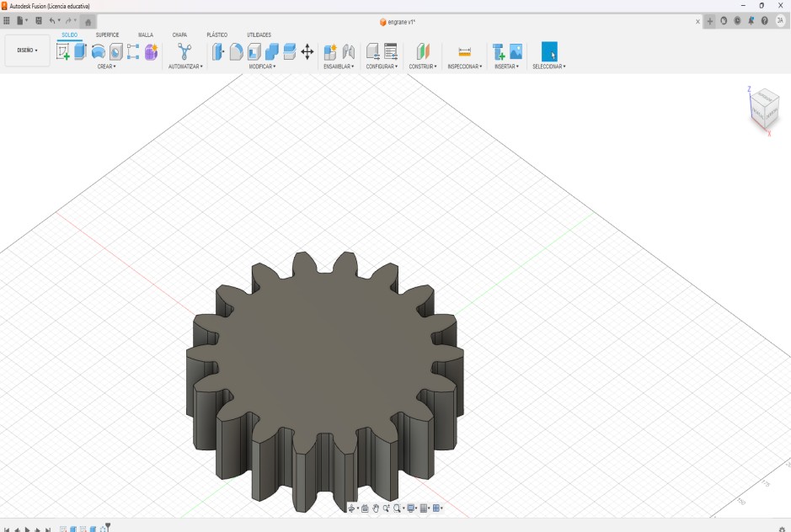Click the Configure Model icon
The height and width of the screenshot is (532, 791).
coord(373,51)
